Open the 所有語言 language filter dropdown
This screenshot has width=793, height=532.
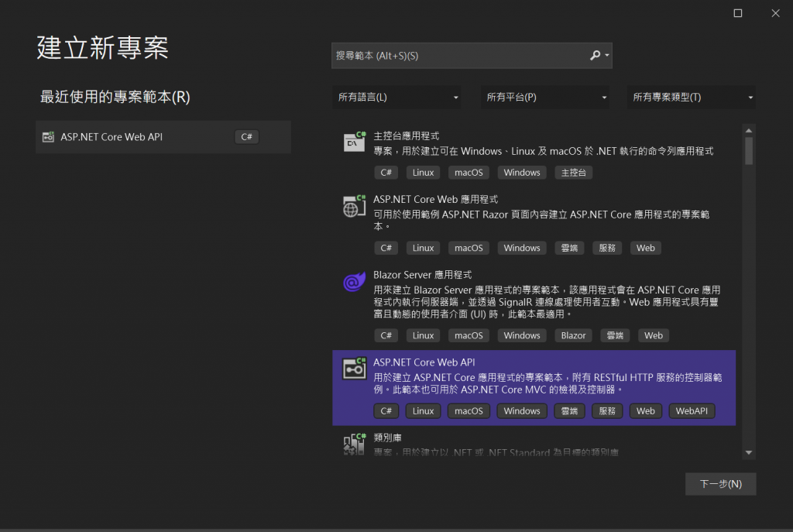(x=396, y=97)
